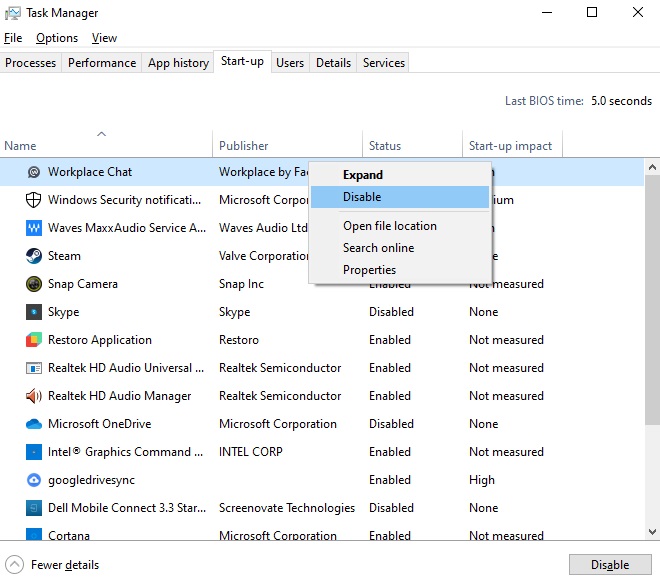Select the Microsoft OneDrive row name

pyautogui.click(x=99, y=424)
